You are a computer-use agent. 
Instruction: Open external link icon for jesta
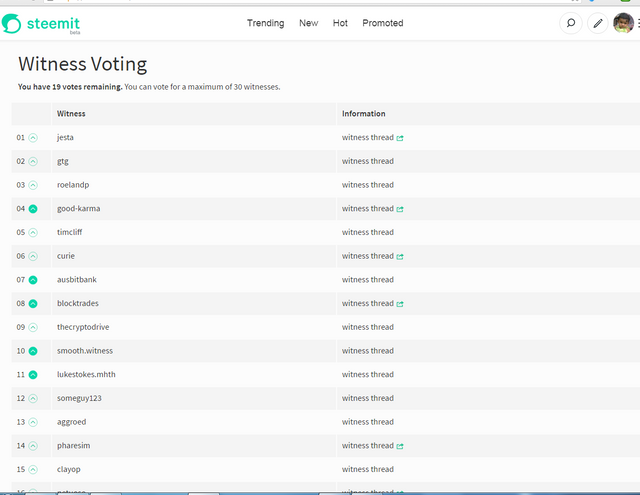(x=400, y=138)
